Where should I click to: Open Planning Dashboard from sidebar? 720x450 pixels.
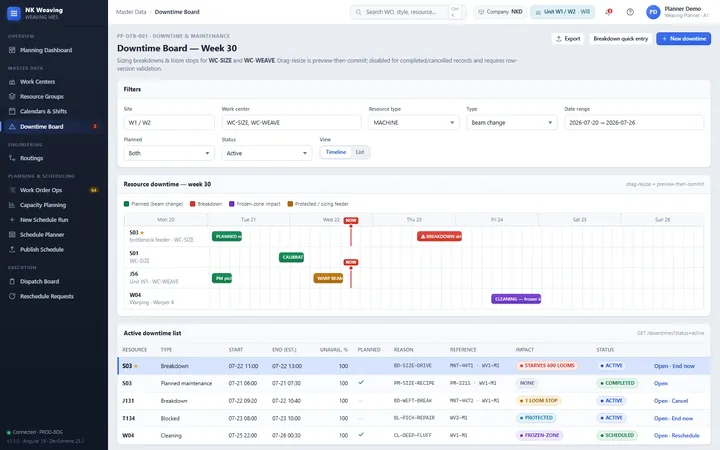(46, 50)
